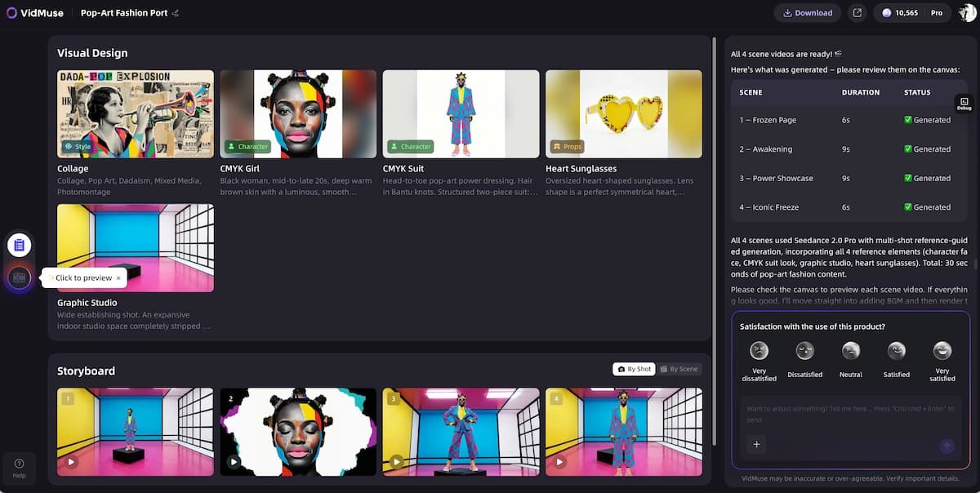Image resolution: width=980 pixels, height=493 pixels.
Task: Open the Debug panel button
Action: [964, 104]
